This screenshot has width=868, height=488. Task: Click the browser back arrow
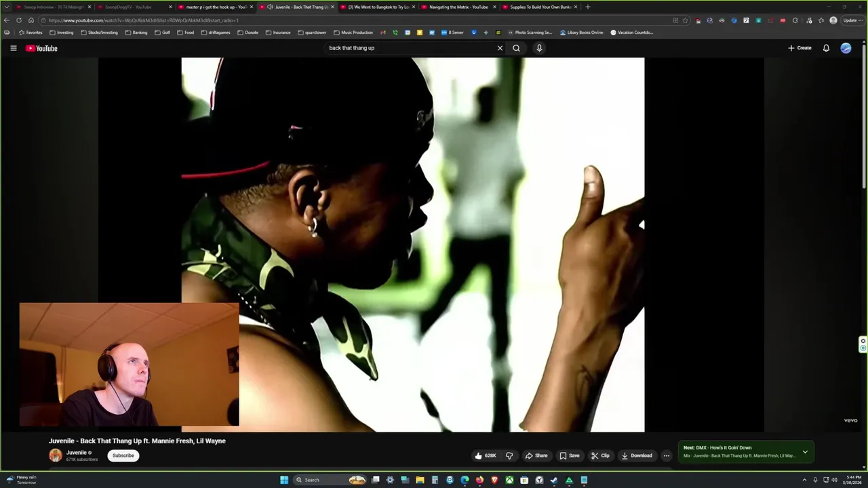[x=7, y=20]
